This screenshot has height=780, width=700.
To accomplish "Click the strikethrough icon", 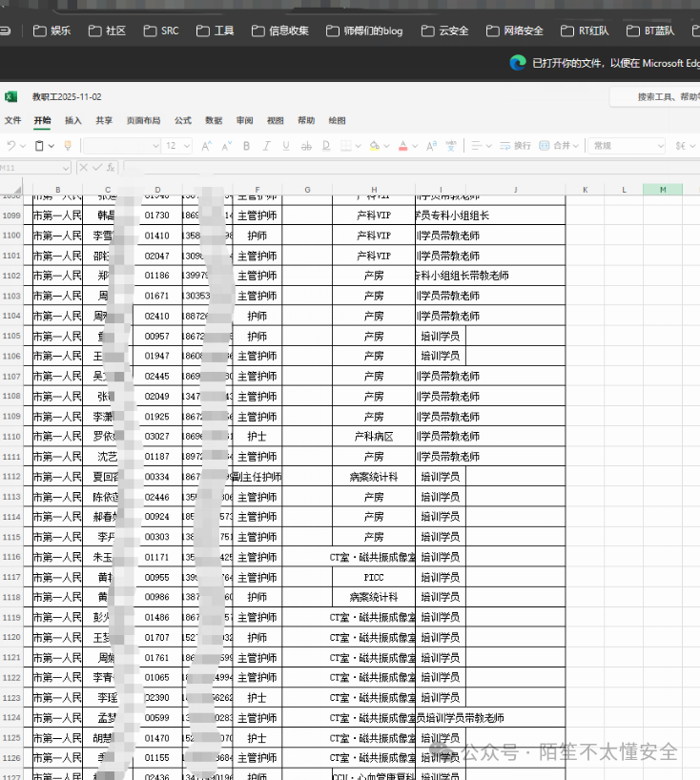I will (306, 146).
